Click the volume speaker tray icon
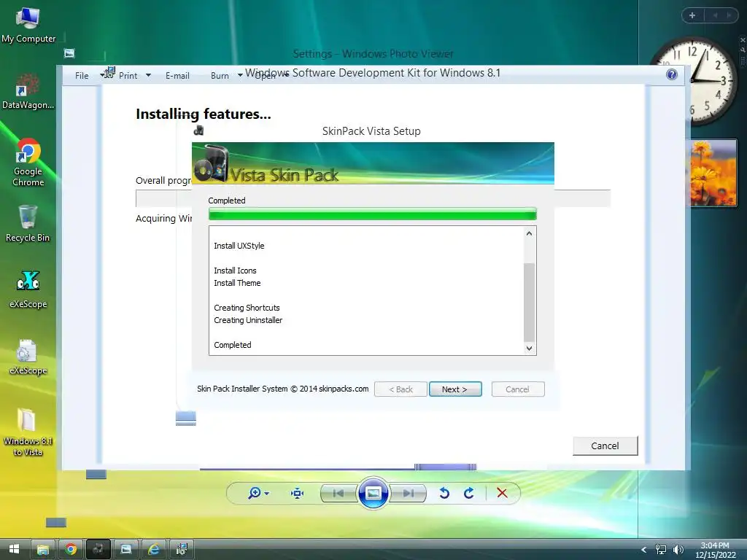Screen dimensions: 747x560 tap(678, 550)
